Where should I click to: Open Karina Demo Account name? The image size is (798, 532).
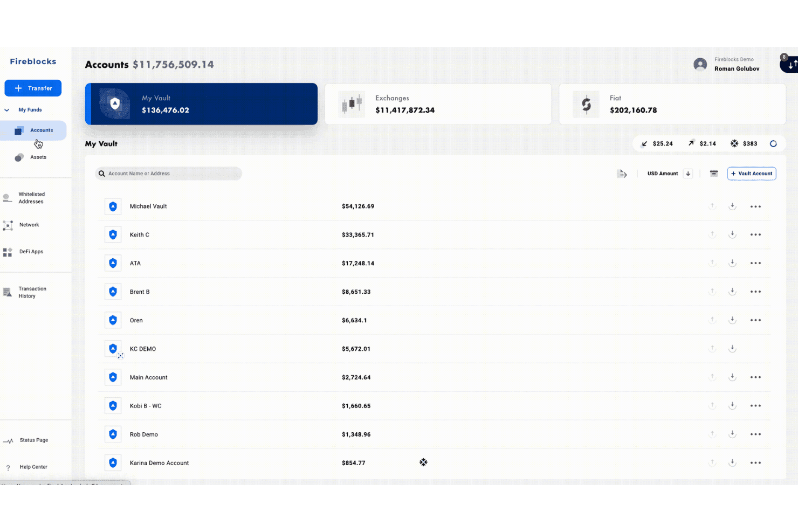click(160, 464)
